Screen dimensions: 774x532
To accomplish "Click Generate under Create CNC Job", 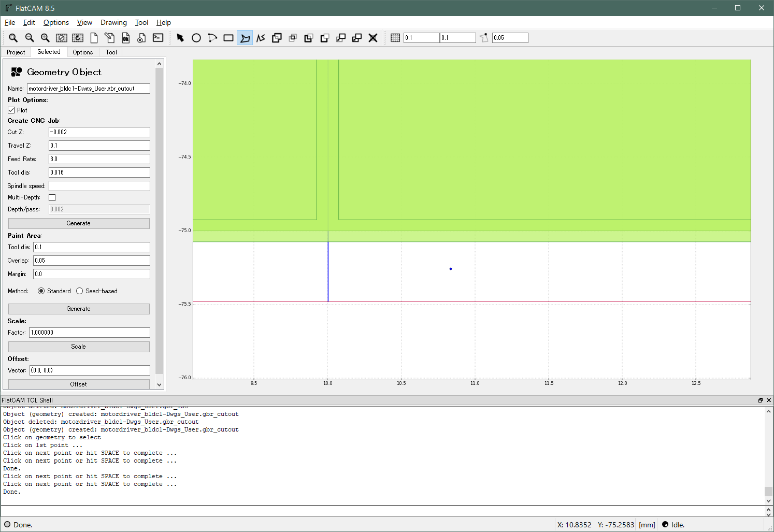I will [79, 223].
